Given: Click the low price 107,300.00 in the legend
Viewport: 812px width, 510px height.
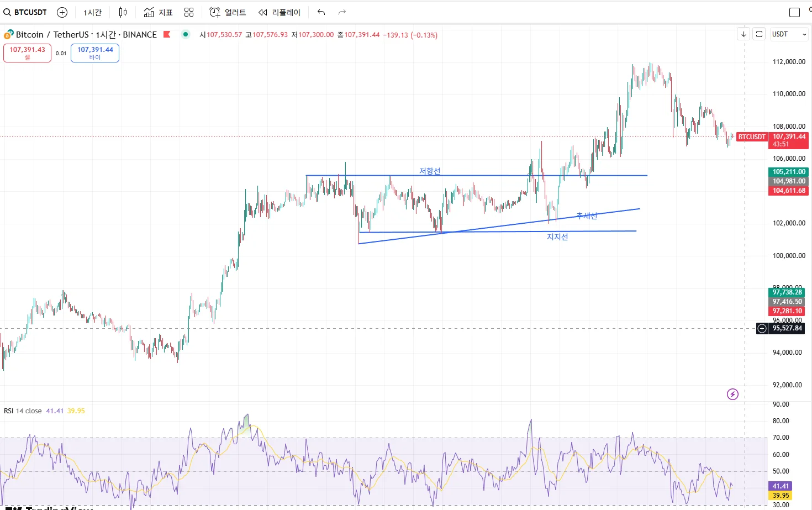Looking at the screenshot, I should coord(316,35).
